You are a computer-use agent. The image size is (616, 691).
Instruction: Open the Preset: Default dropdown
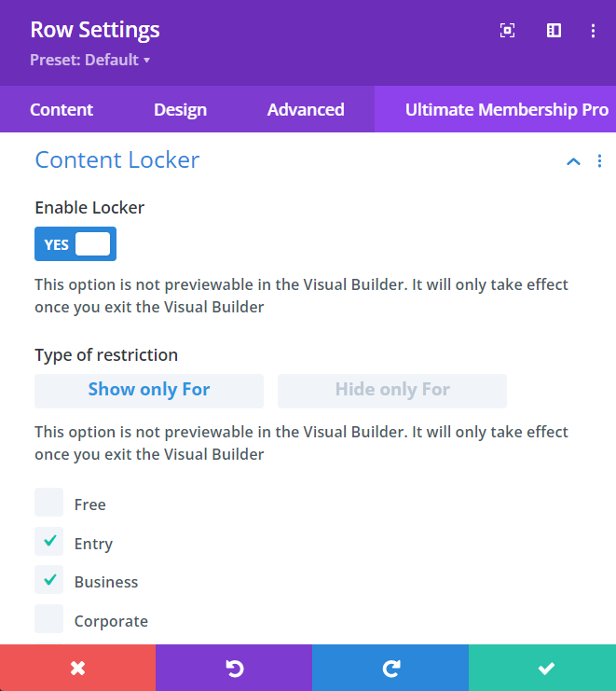(x=90, y=60)
